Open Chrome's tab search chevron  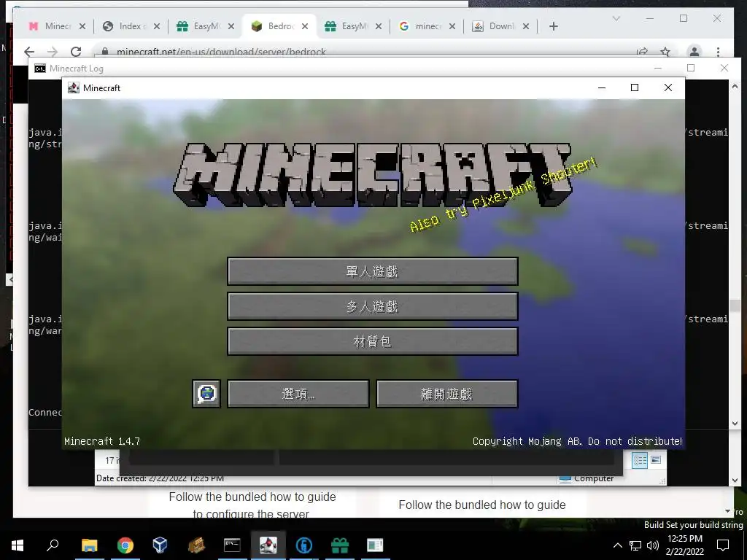tap(616, 18)
